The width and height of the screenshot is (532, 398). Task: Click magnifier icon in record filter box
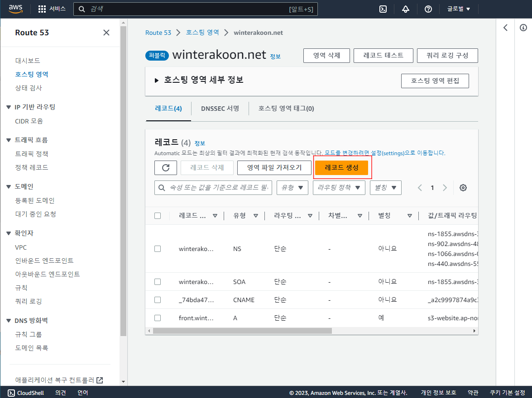click(x=162, y=188)
